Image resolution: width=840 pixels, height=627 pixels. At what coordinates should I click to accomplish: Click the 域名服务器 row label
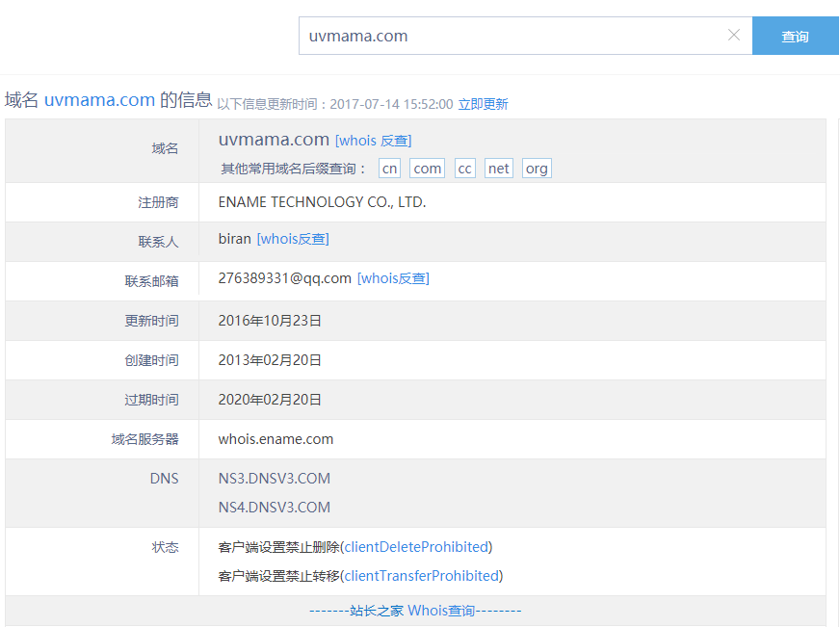tap(144, 439)
